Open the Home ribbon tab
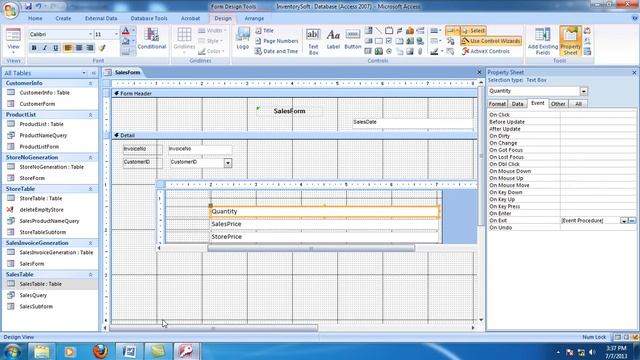The height and width of the screenshot is (360, 640). click(x=35, y=18)
